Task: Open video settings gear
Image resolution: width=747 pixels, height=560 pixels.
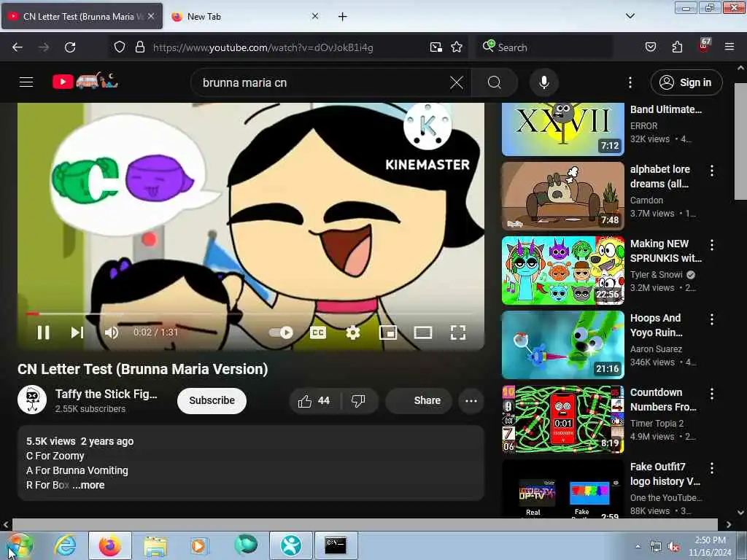Action: (353, 332)
